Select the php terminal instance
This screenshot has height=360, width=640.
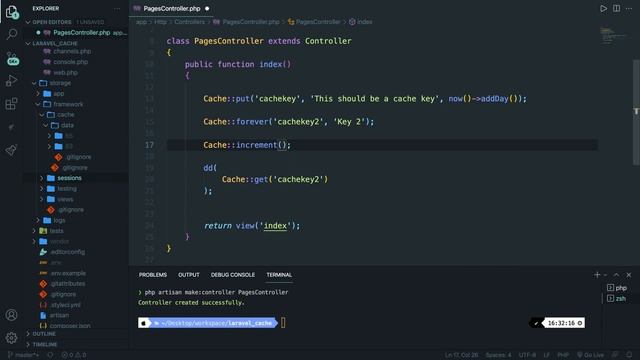coord(617,288)
